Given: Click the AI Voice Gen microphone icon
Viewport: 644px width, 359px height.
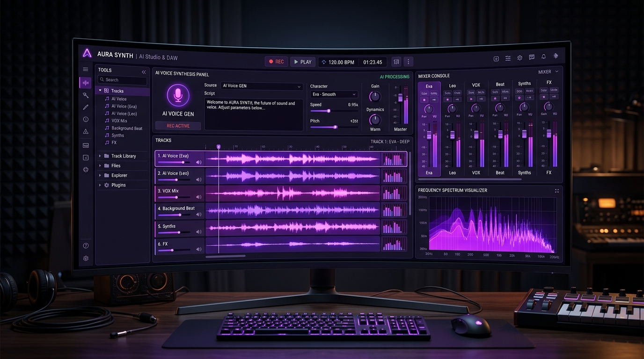Looking at the screenshot, I should pos(178,95).
